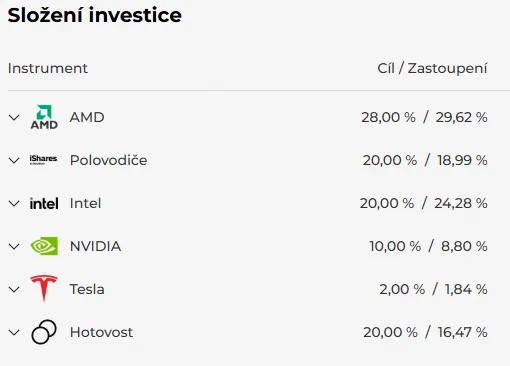The height and width of the screenshot is (366, 510).
Task: Click AMD's 28,00 % / 29,62 % value
Action: pos(424,117)
